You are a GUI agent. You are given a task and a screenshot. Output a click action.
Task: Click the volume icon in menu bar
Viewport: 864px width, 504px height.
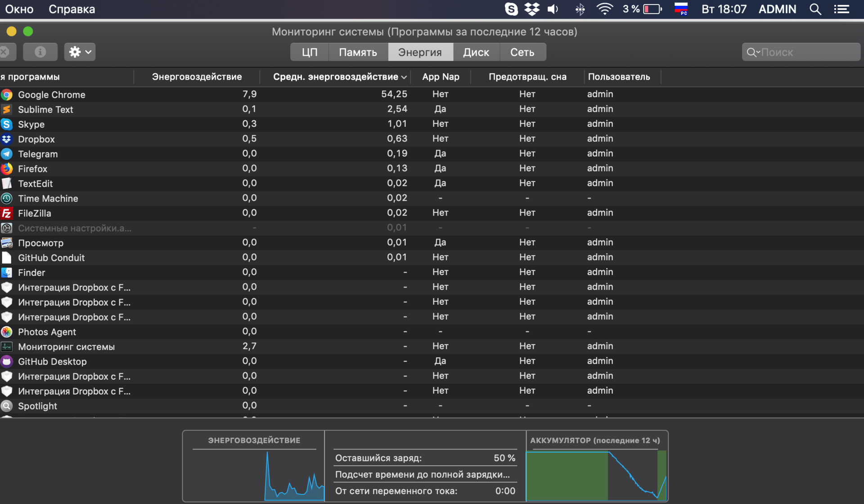pyautogui.click(x=553, y=9)
